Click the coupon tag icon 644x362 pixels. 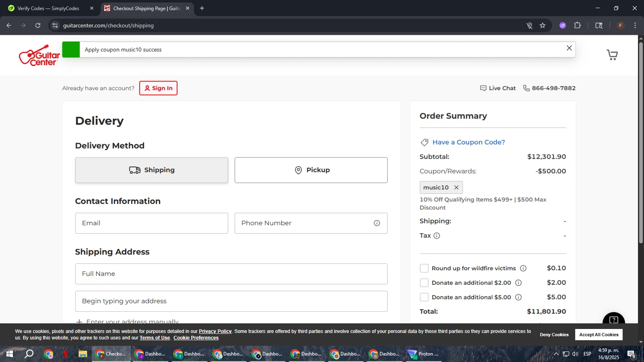coord(424,142)
